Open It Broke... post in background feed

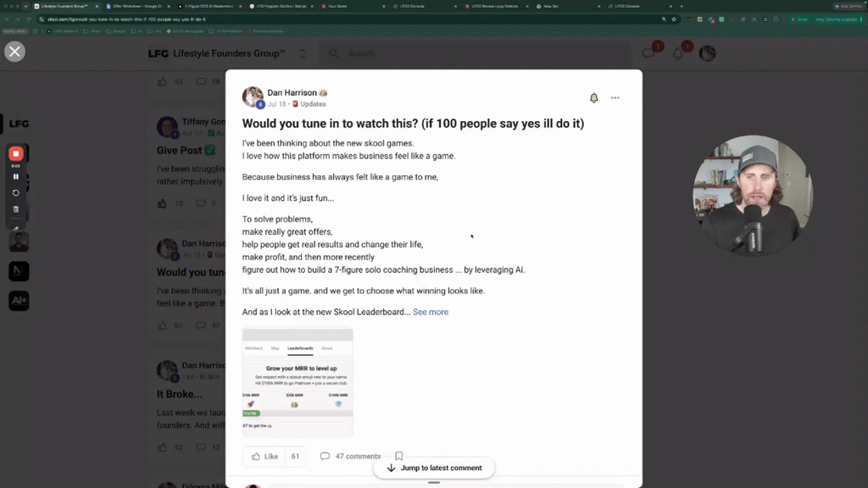point(180,395)
